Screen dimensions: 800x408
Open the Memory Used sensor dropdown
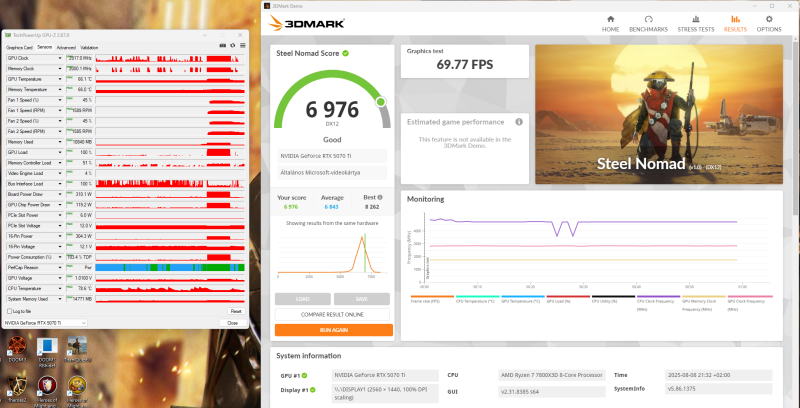[x=60, y=142]
